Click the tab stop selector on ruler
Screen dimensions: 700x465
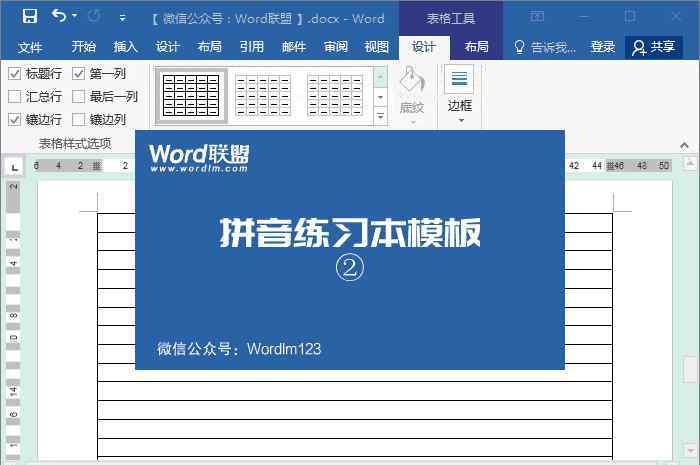14,167
